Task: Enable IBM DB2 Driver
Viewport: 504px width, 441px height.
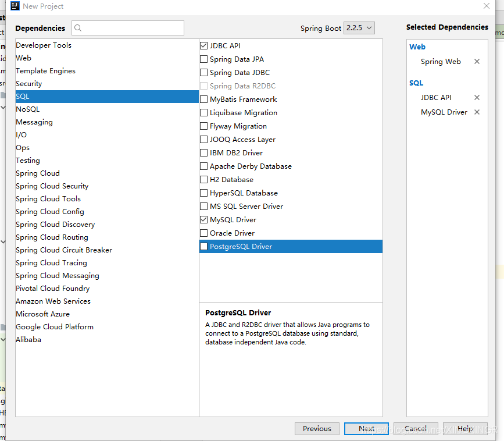Action: coord(204,153)
